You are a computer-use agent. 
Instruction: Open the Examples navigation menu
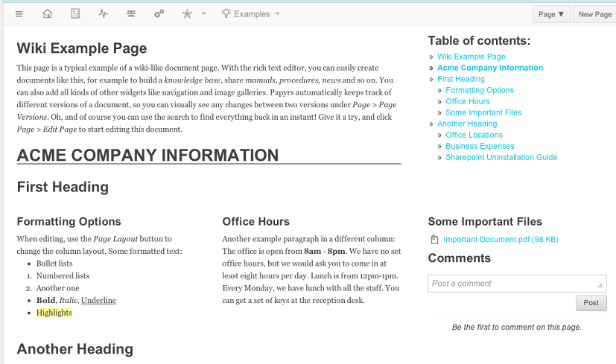[250, 13]
